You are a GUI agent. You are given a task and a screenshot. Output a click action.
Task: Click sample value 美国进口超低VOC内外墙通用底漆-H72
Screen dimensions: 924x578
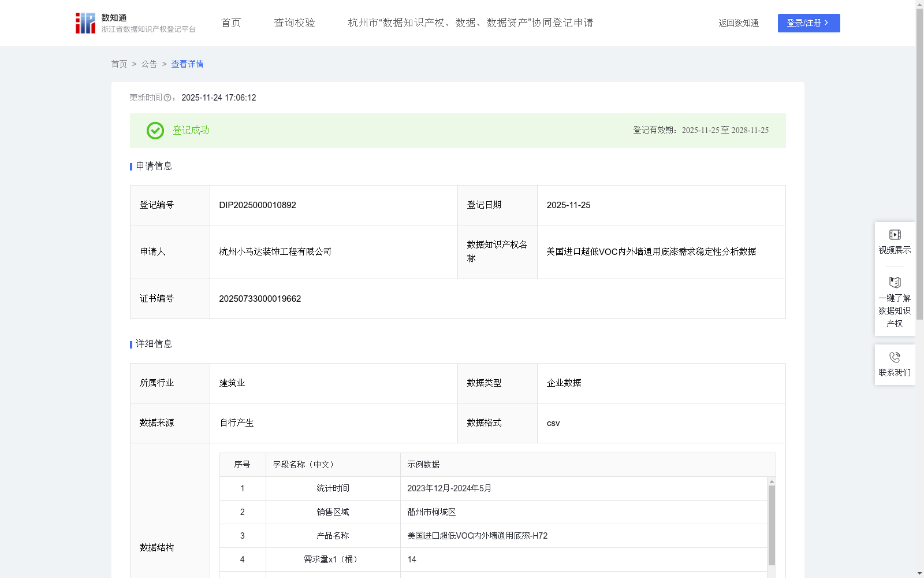pos(477,536)
